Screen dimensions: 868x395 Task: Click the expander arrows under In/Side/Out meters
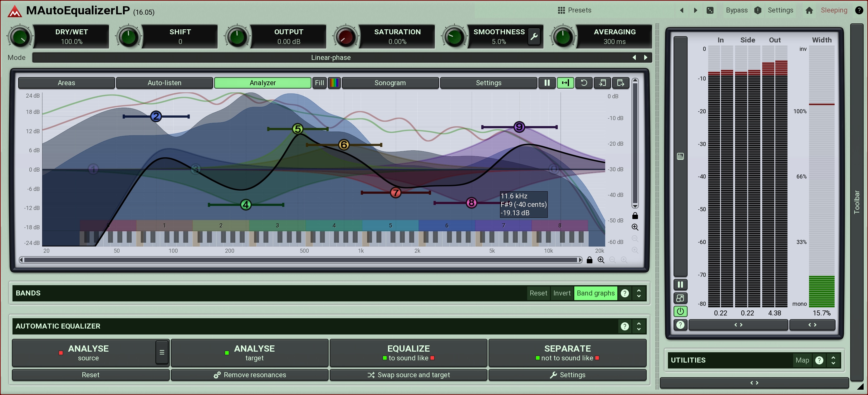coord(738,325)
